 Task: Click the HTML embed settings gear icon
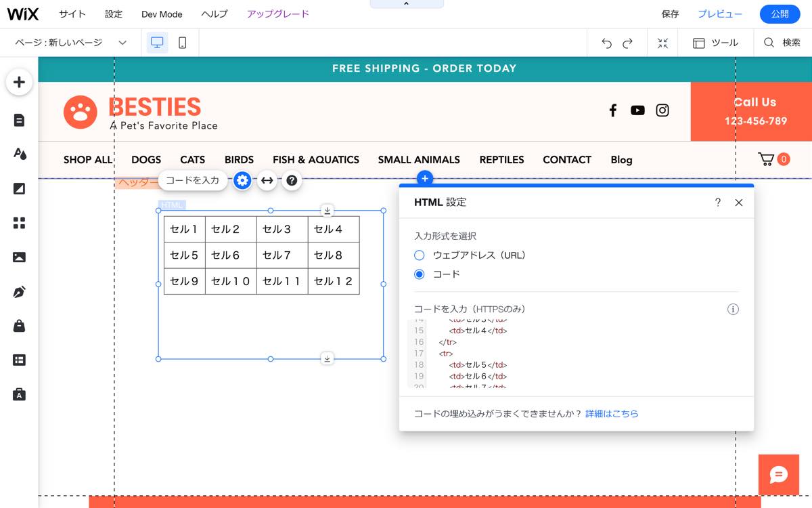point(242,180)
